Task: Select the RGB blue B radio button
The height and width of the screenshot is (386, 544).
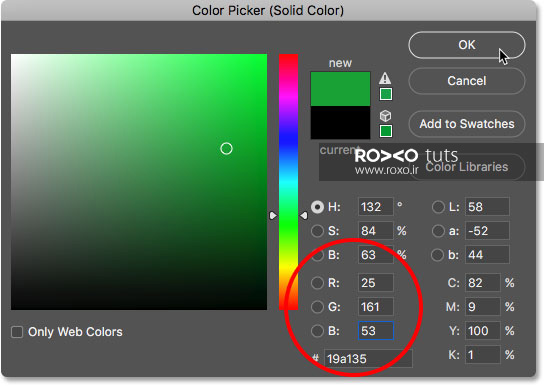Action: pyautogui.click(x=317, y=331)
